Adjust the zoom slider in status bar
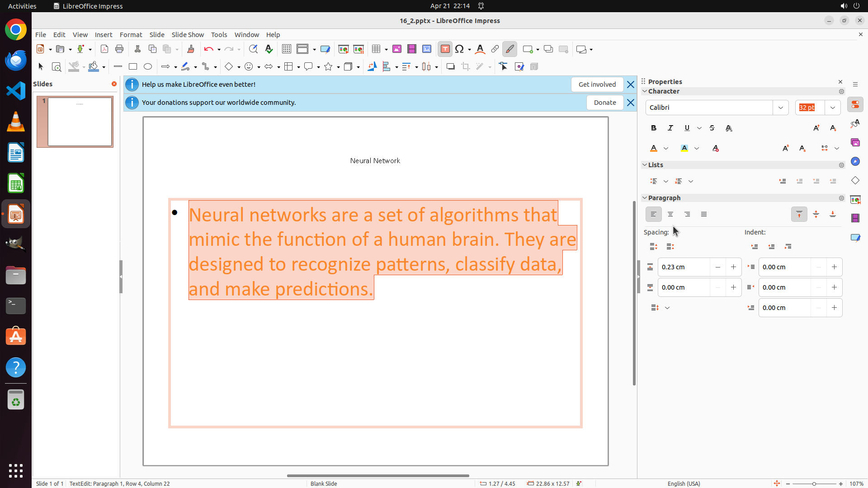Image resolution: width=868 pixels, height=488 pixels. point(814,484)
